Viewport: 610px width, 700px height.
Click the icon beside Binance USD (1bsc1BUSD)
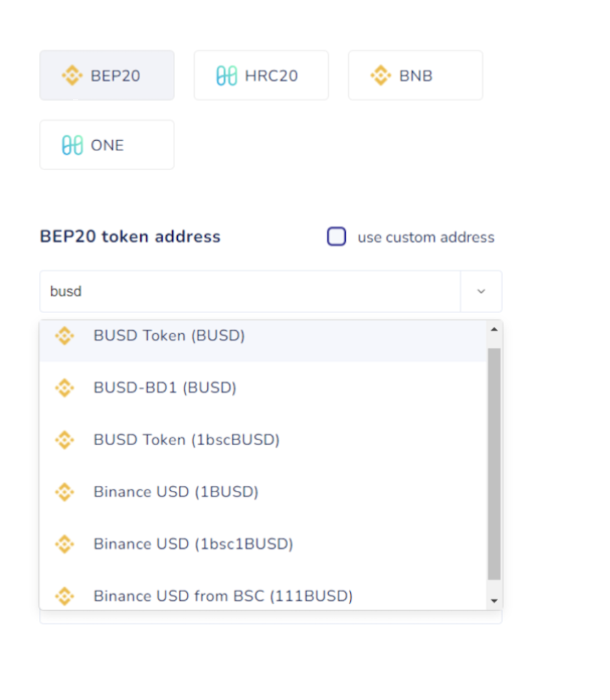click(x=65, y=544)
